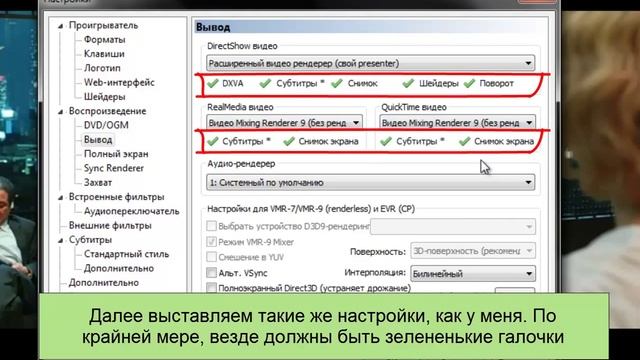Open Стандартный стиль subtitle settings
Screen dimensions: 640x360
point(127,254)
